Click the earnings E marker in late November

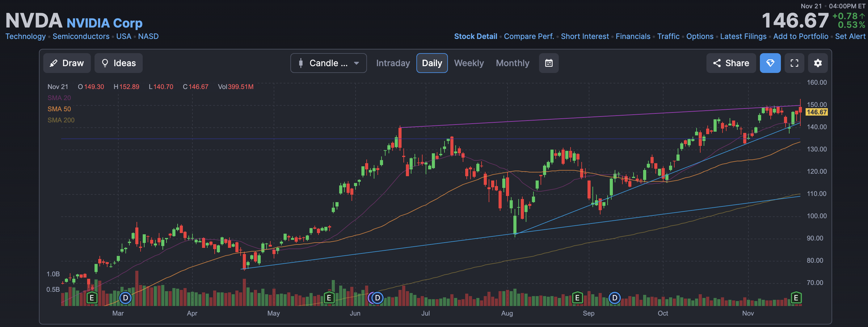[796, 298]
